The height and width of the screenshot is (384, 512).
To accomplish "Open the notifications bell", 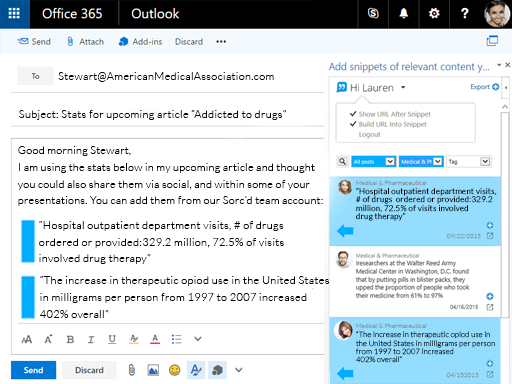I will pyautogui.click(x=404, y=14).
